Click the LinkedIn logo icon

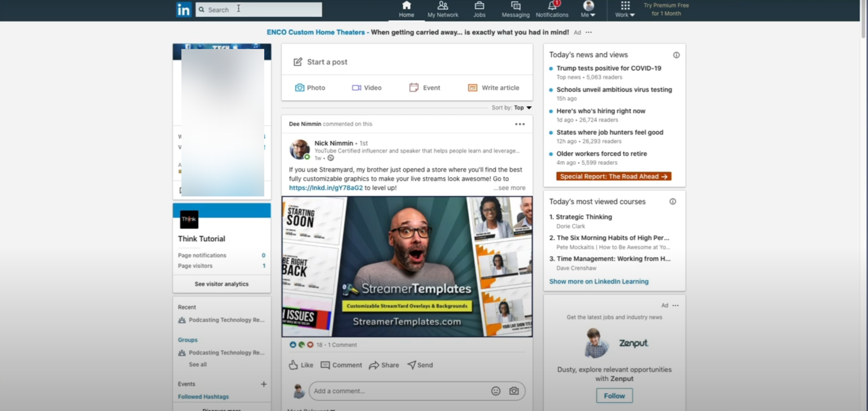(x=184, y=10)
